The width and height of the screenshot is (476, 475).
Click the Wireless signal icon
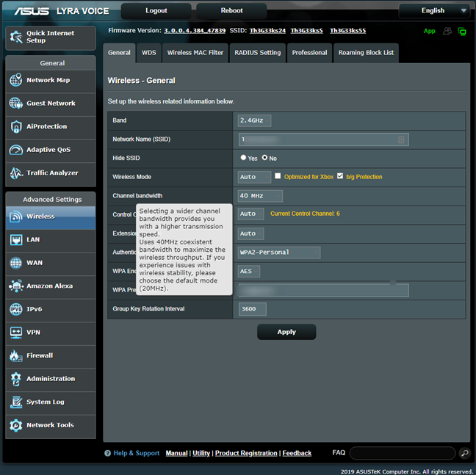(15, 217)
